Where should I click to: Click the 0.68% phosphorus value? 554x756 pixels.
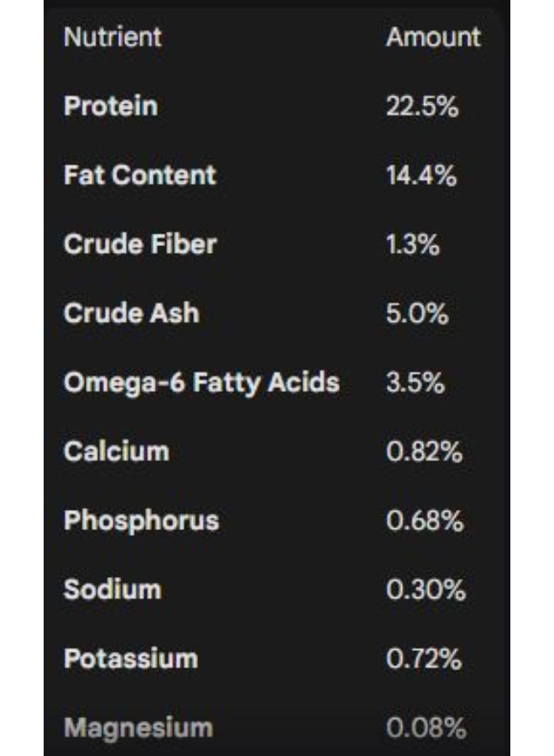(425, 520)
